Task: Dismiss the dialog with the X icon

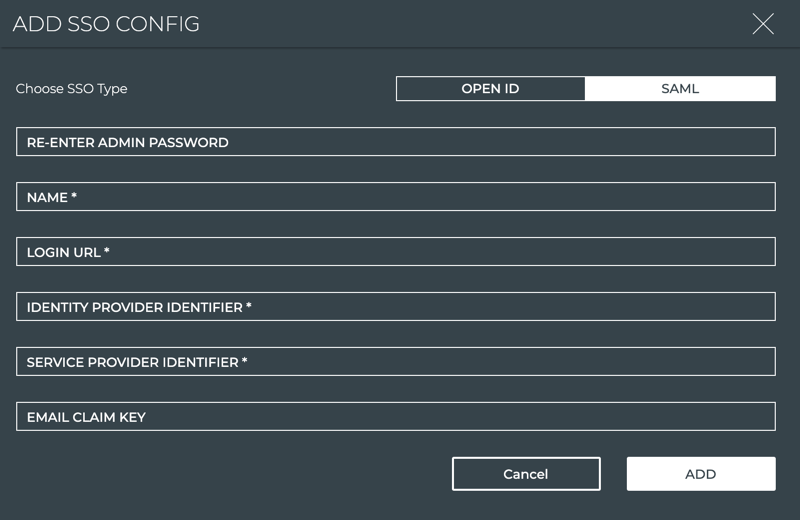Action: coord(763,25)
